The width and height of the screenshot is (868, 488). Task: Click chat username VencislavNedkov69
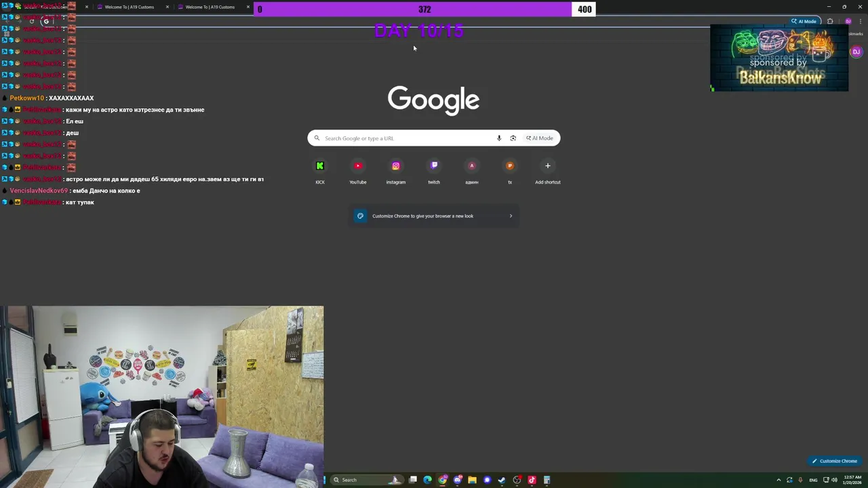tap(39, 190)
